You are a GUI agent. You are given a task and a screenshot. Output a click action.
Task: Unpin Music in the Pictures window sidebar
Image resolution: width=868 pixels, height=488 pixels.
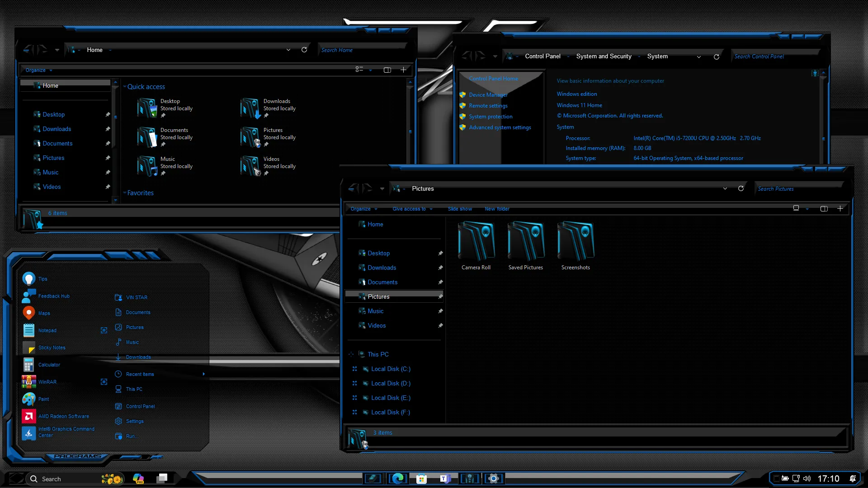(x=440, y=311)
